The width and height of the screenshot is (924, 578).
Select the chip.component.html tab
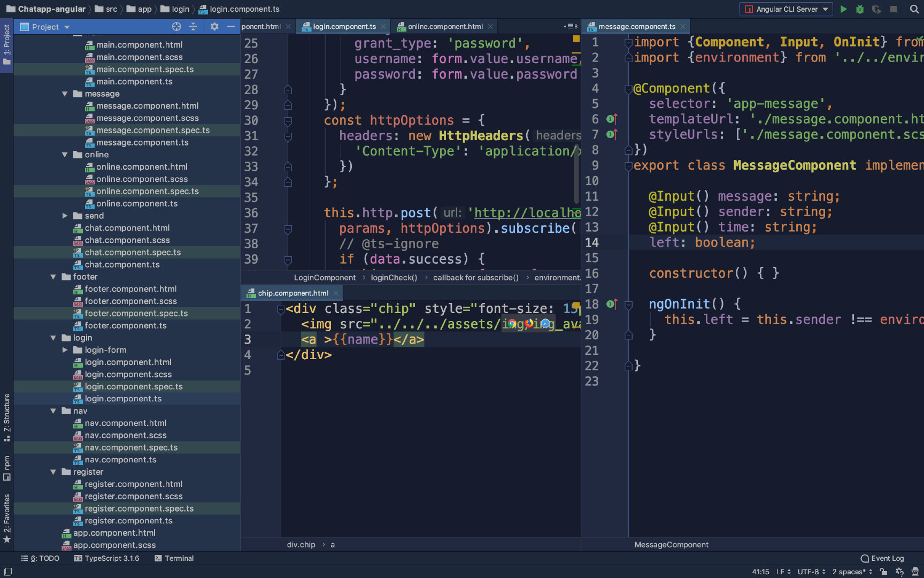[x=293, y=293]
